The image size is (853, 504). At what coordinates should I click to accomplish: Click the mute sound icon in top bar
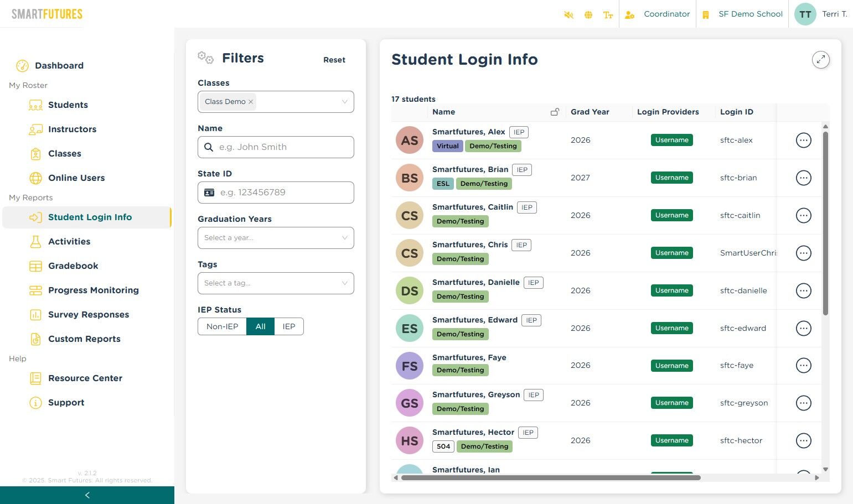point(568,15)
